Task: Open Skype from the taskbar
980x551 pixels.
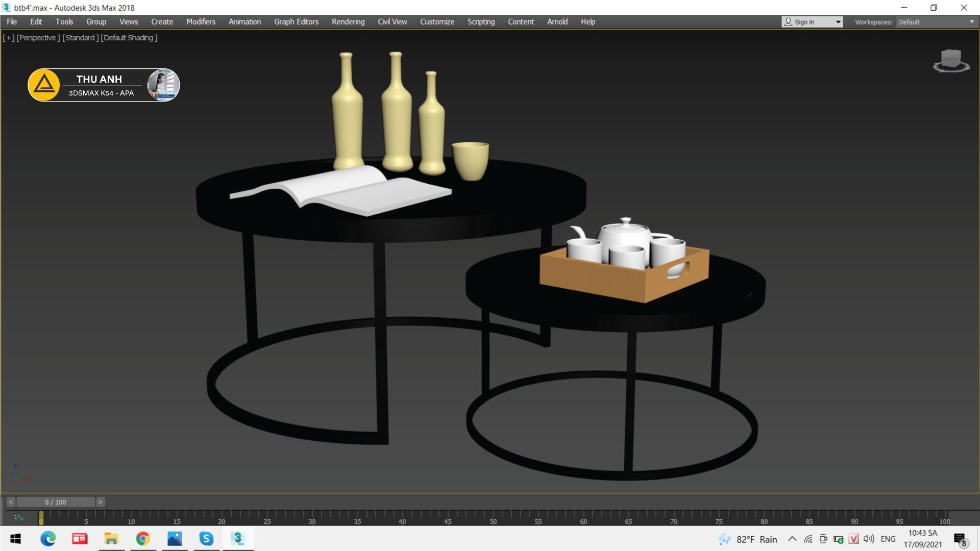Action: pyautogui.click(x=206, y=539)
